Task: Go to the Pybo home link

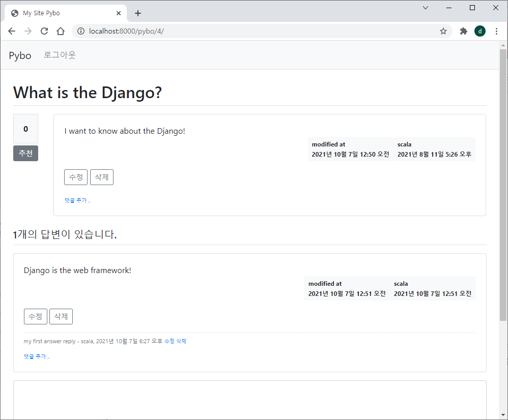Action: click(x=20, y=55)
